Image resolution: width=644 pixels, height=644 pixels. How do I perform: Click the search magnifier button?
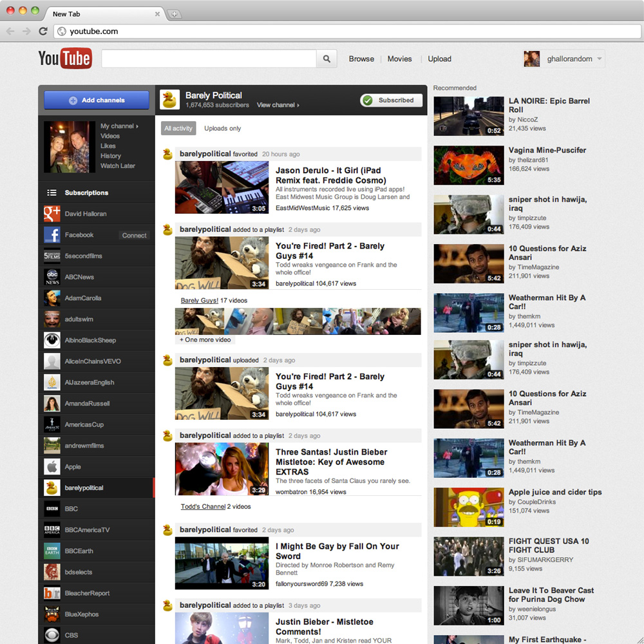[327, 59]
